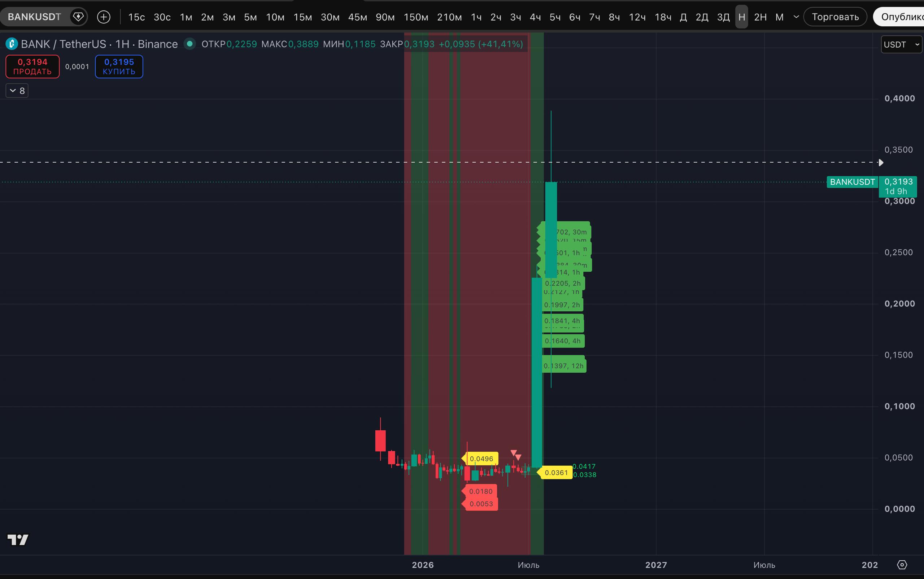Click the spread value 0,0001

(x=77, y=67)
